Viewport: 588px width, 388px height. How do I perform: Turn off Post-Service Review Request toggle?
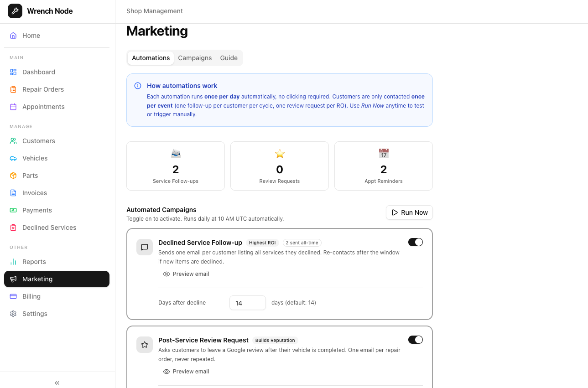click(x=415, y=340)
